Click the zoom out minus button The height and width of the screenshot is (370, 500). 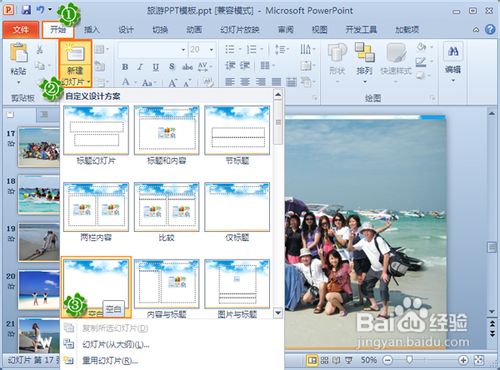[387, 360]
